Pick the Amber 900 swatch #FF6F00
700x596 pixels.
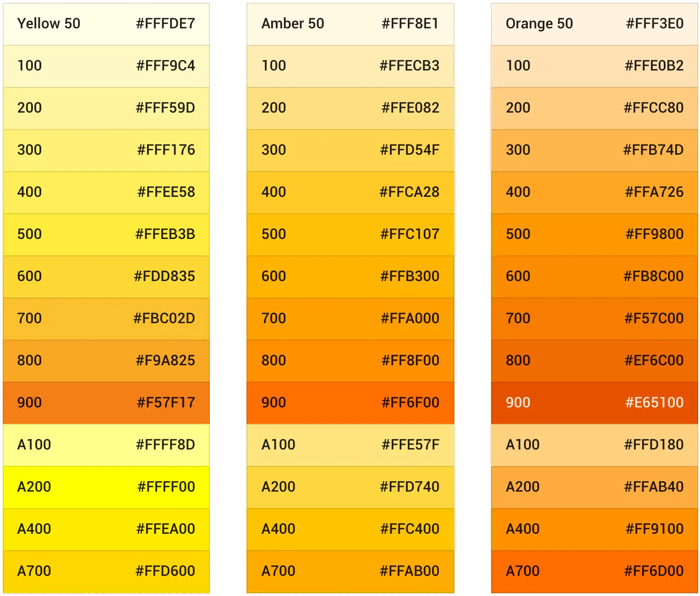[350, 403]
